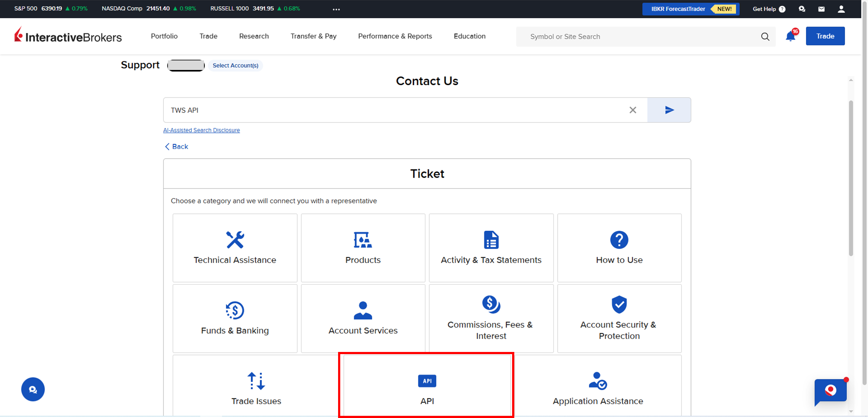This screenshot has height=418, width=868.
Task: Go Back from the Ticket page
Action: point(177,147)
